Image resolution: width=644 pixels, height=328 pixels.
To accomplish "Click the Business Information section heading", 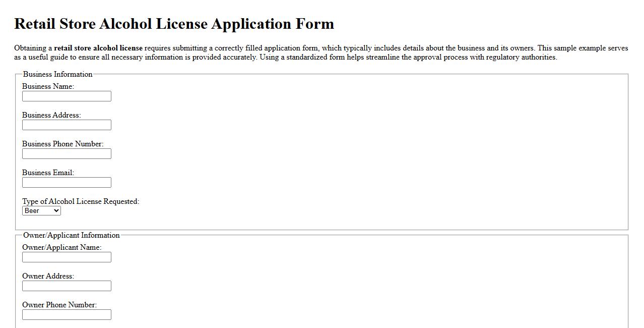I will pos(57,74).
